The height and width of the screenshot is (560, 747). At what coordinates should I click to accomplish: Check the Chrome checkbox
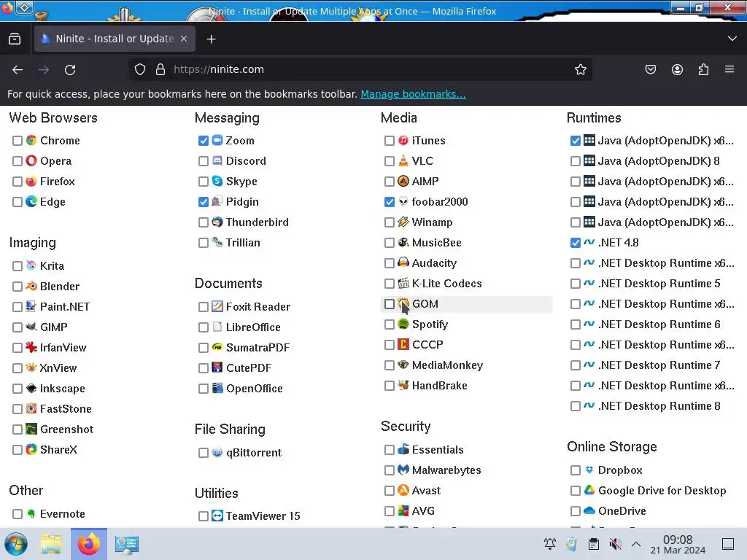point(18,141)
